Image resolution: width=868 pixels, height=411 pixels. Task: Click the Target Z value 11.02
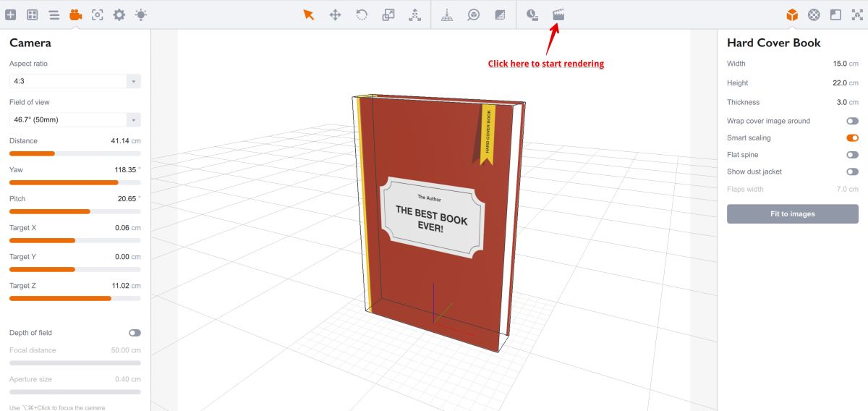[121, 285]
